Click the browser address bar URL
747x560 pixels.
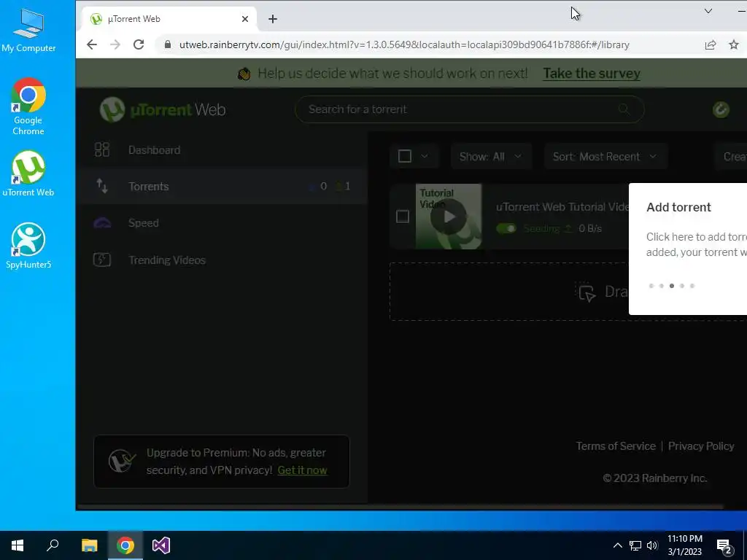tap(404, 44)
